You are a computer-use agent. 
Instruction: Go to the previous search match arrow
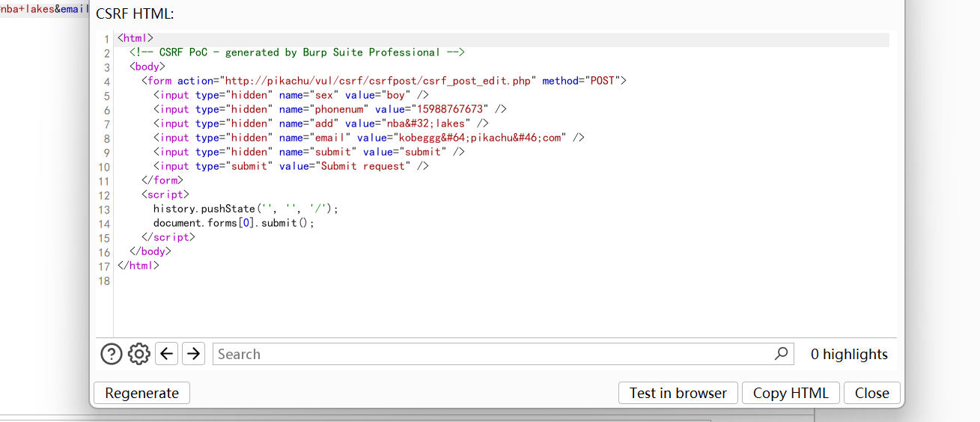[166, 353]
